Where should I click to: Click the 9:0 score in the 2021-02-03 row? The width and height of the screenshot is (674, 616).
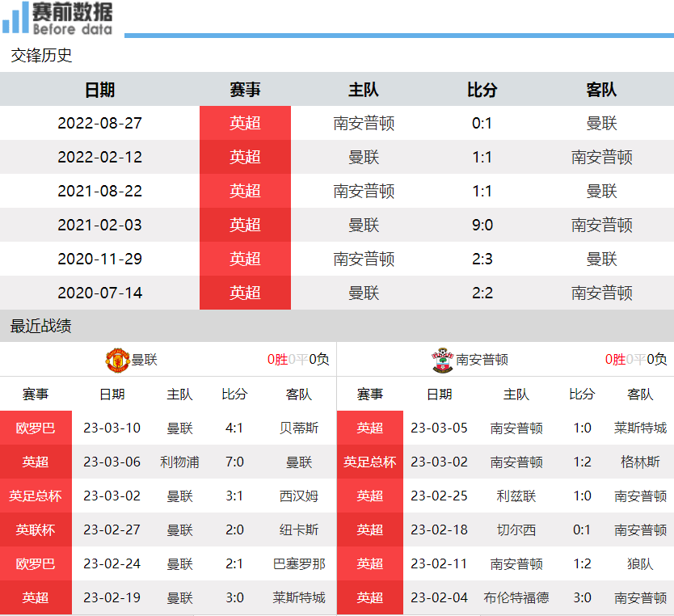coord(482,225)
